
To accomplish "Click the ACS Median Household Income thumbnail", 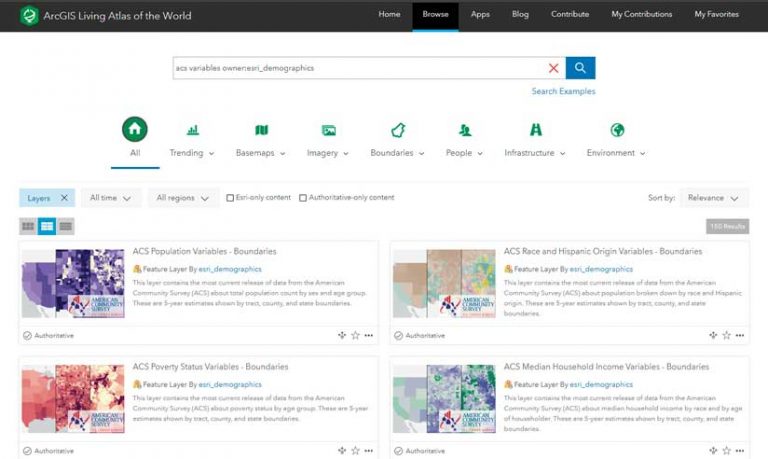I will (x=444, y=399).
